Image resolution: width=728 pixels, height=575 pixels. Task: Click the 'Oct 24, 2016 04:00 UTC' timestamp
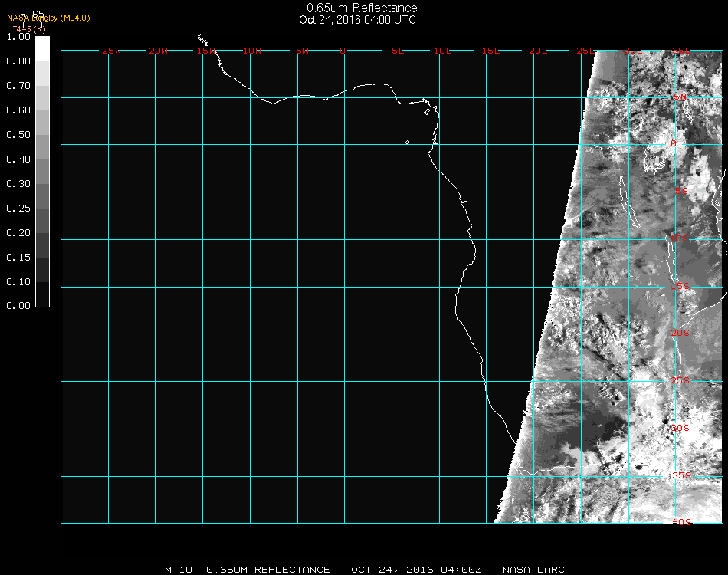pos(358,20)
